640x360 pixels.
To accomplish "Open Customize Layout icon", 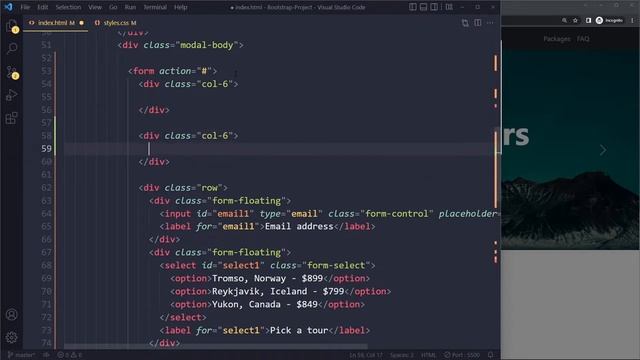I will pyautogui.click(x=449, y=7).
